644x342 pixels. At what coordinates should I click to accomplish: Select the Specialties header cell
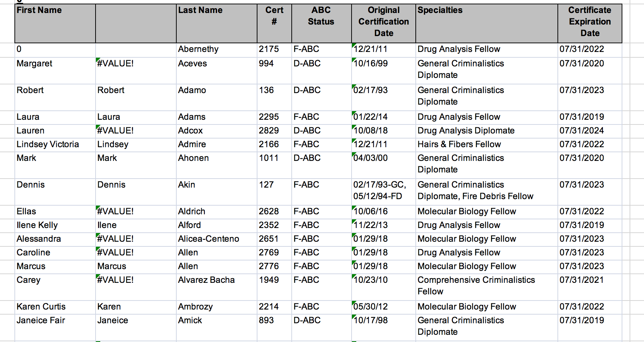point(487,23)
